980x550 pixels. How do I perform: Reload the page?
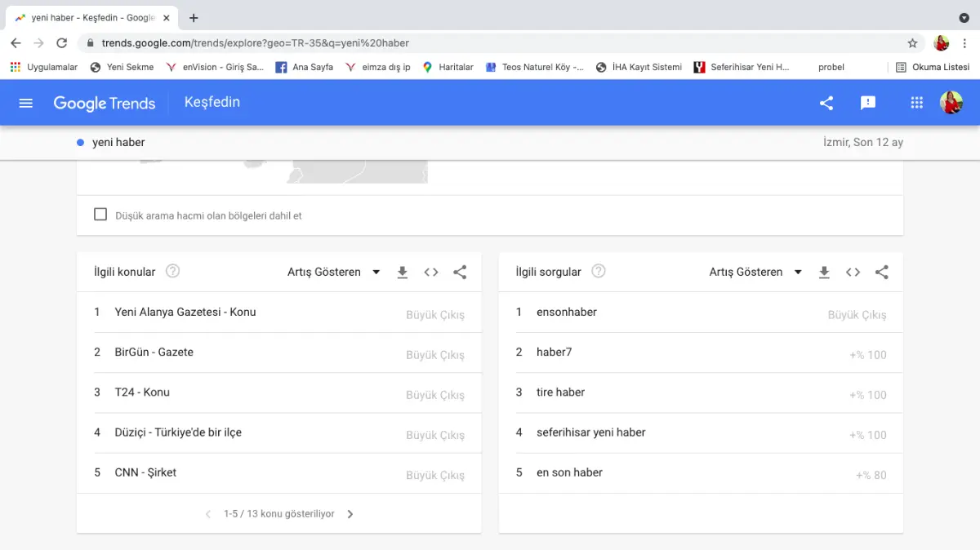61,43
